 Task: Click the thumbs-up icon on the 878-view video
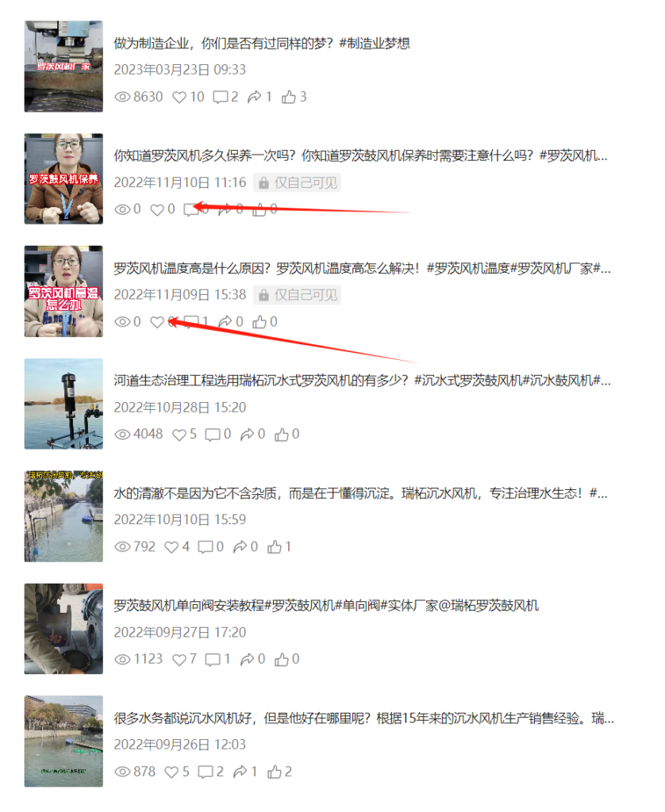pos(275,772)
